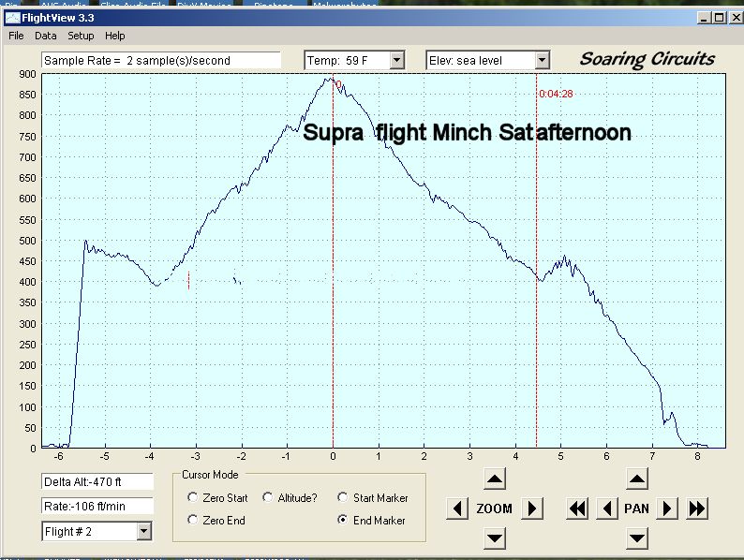Expand the Elev sea level dropdown
The image size is (744, 560).
point(542,60)
